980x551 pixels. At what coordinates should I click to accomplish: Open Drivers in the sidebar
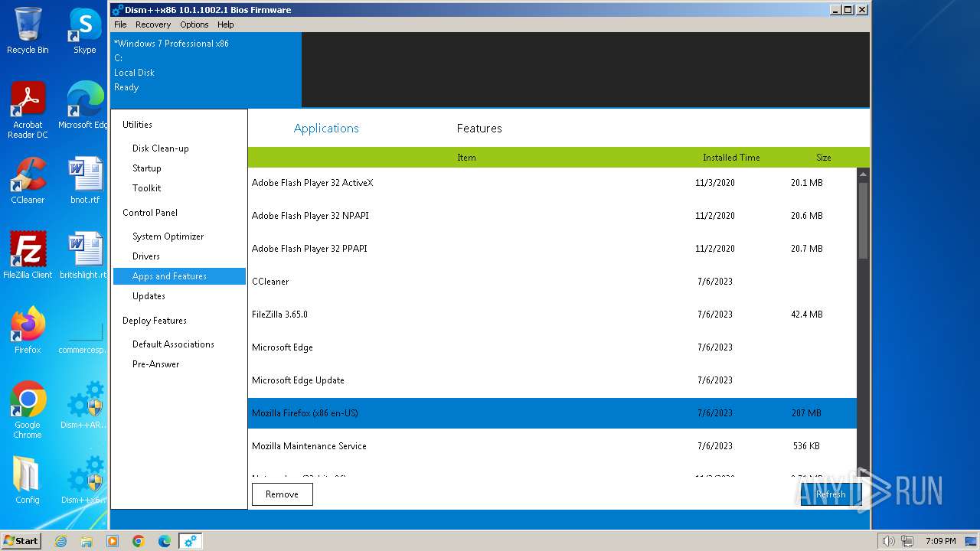pos(146,256)
